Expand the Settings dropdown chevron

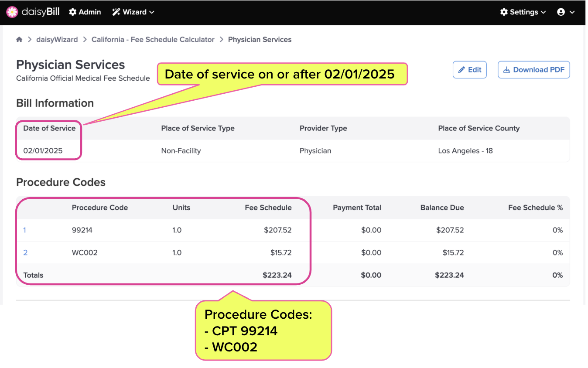tap(544, 13)
